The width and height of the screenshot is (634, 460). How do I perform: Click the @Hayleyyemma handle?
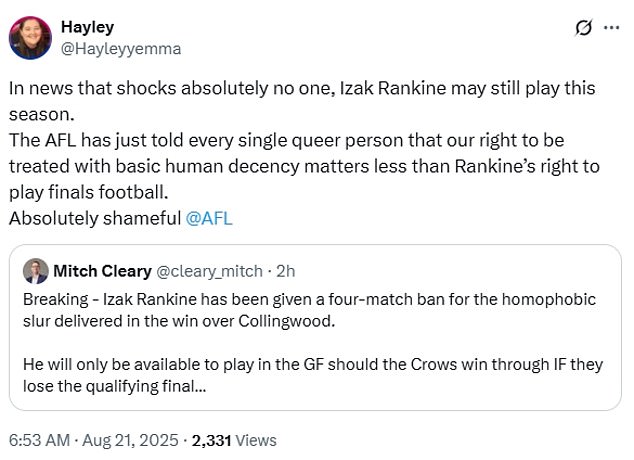(x=121, y=47)
